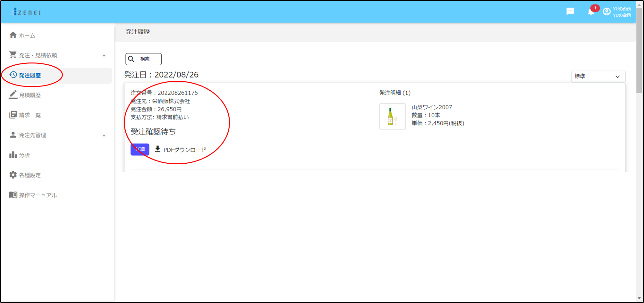Expand 発注・見積依頼 with plus sign
The height and width of the screenshot is (303, 644).
[104, 55]
